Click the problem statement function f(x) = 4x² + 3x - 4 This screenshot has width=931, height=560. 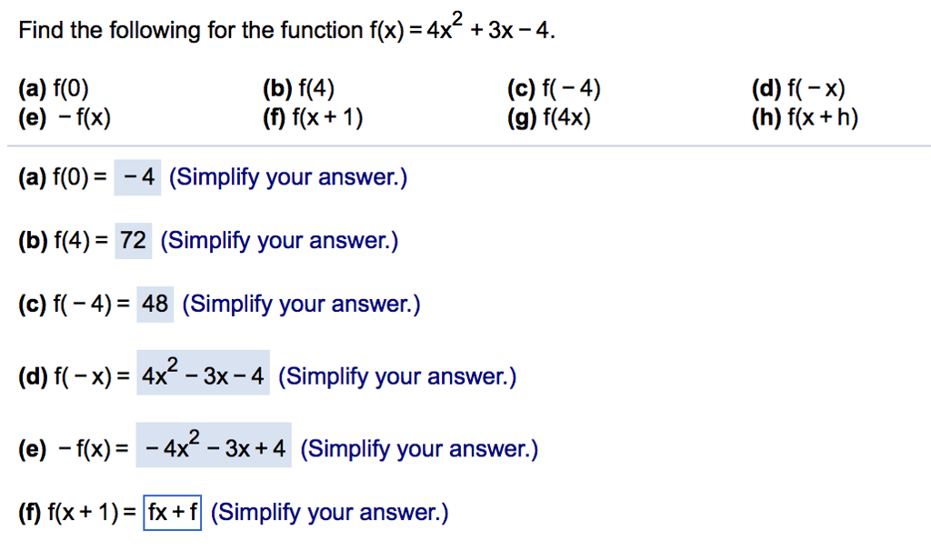point(462,27)
